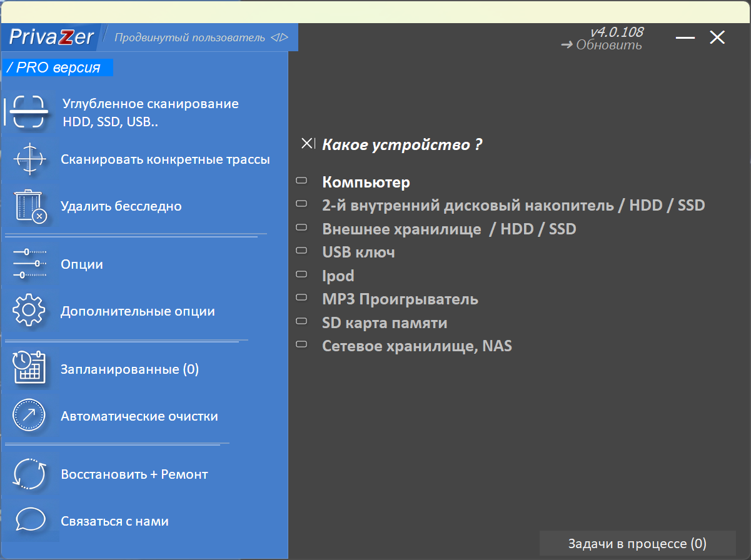The height and width of the screenshot is (560, 751).
Task: Switch user mode via Продвинутый пользователь arrows
Action: point(279,38)
